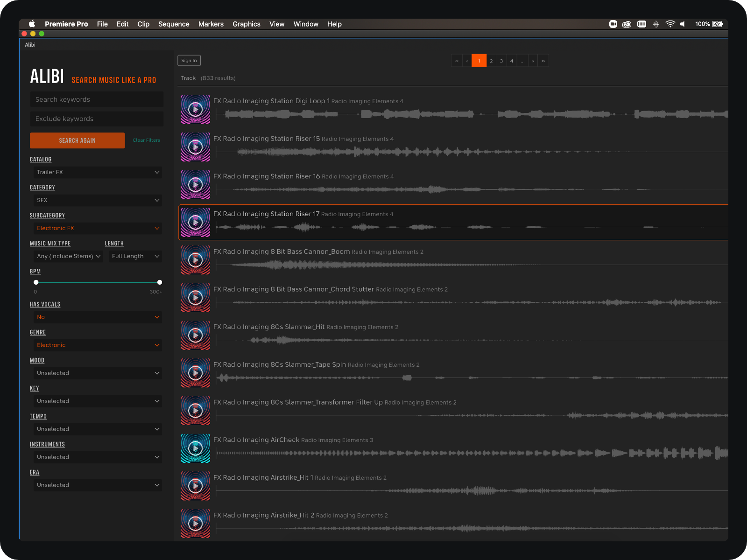Open the Catalog dropdown showing Trailer FX

[97, 172]
